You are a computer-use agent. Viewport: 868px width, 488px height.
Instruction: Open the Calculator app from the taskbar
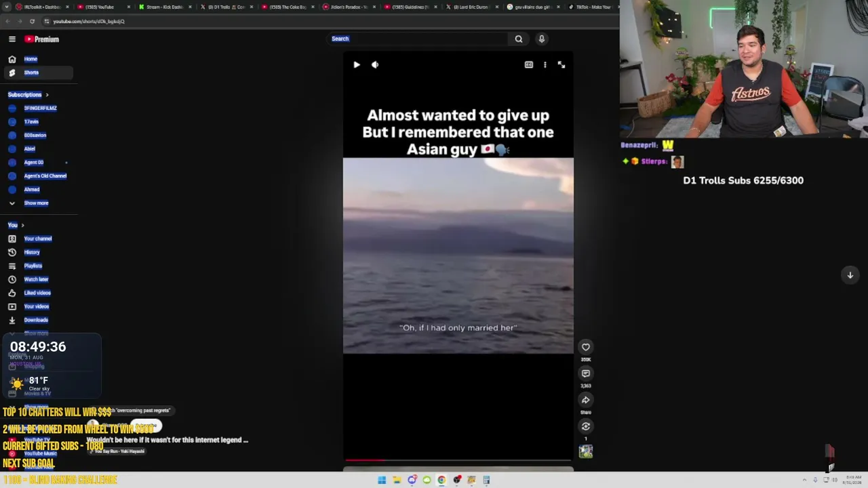click(x=486, y=480)
